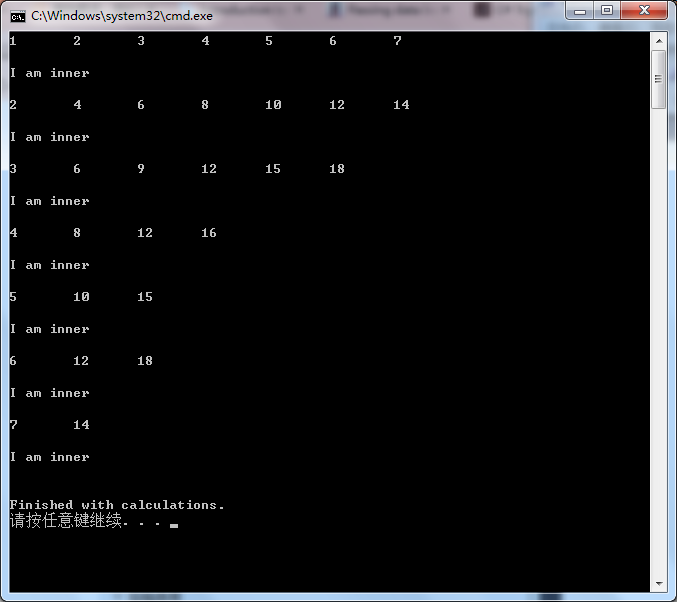677x602 pixels.
Task: Click the number 12 in the row starting with 6
Action: (81, 361)
